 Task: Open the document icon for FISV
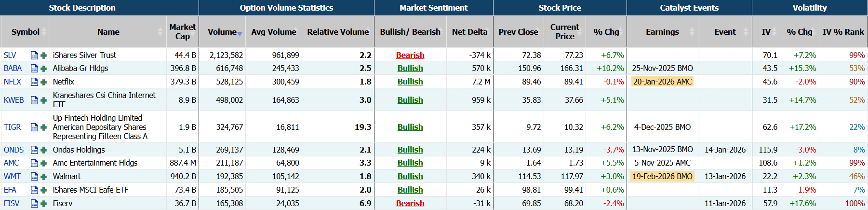pyautogui.click(x=34, y=204)
